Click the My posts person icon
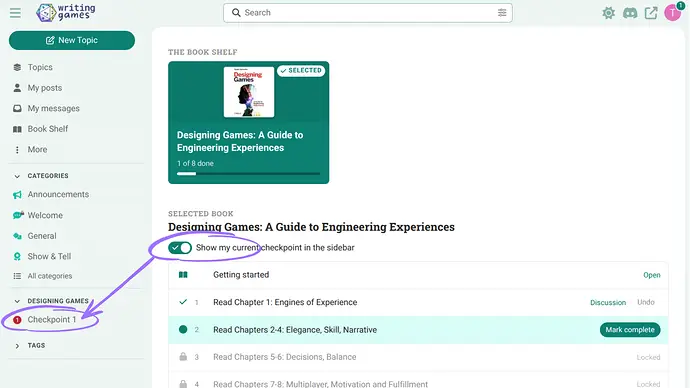 [17, 88]
